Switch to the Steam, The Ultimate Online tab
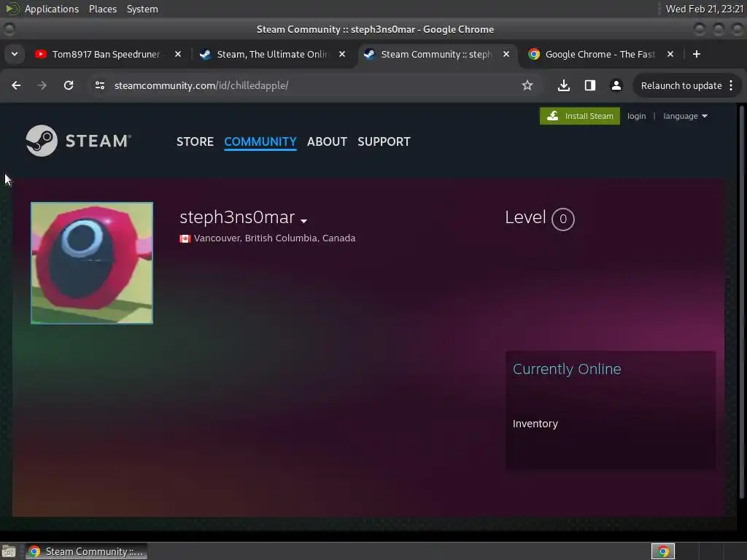747x560 pixels. pyautogui.click(x=271, y=54)
